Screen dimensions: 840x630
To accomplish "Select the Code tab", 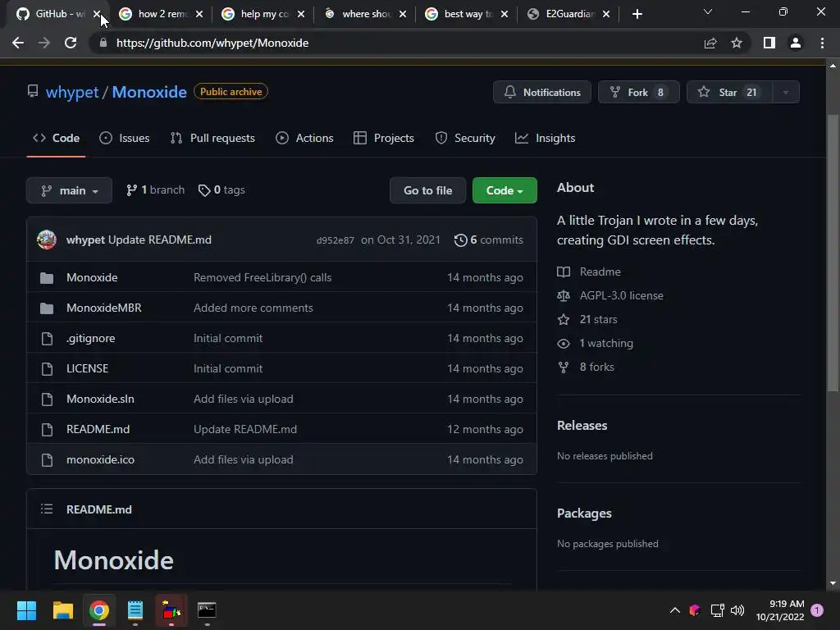I will tap(57, 138).
